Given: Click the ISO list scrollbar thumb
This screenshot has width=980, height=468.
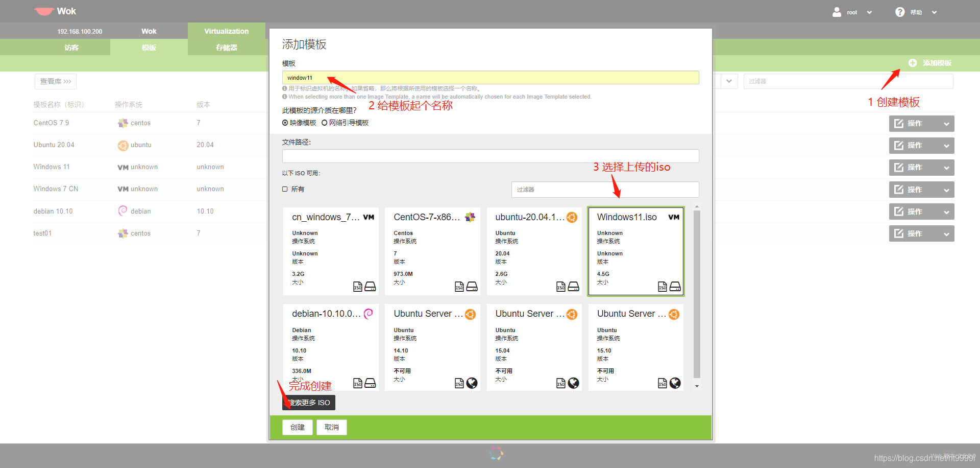Looking at the screenshot, I should click(x=697, y=294).
